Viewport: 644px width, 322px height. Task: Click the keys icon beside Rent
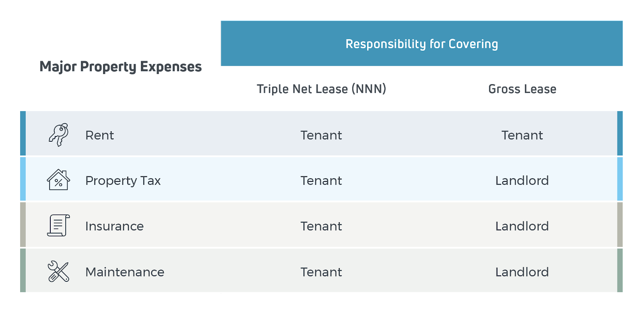point(59,135)
